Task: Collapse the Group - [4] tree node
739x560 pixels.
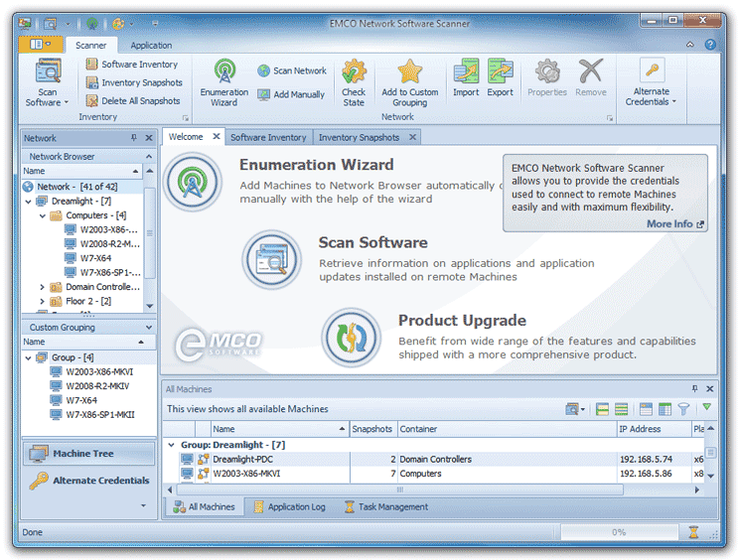Action: (28, 358)
